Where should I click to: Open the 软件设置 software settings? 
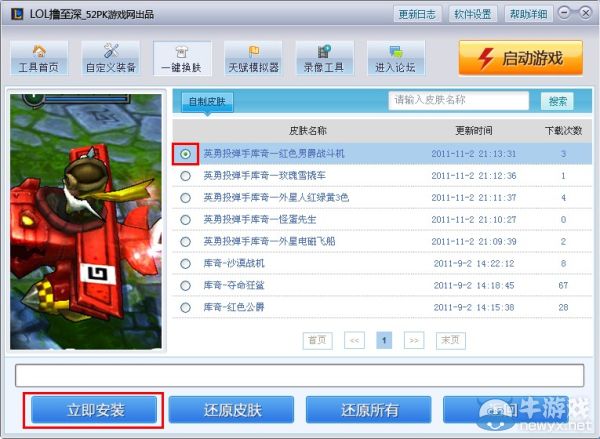tap(473, 14)
